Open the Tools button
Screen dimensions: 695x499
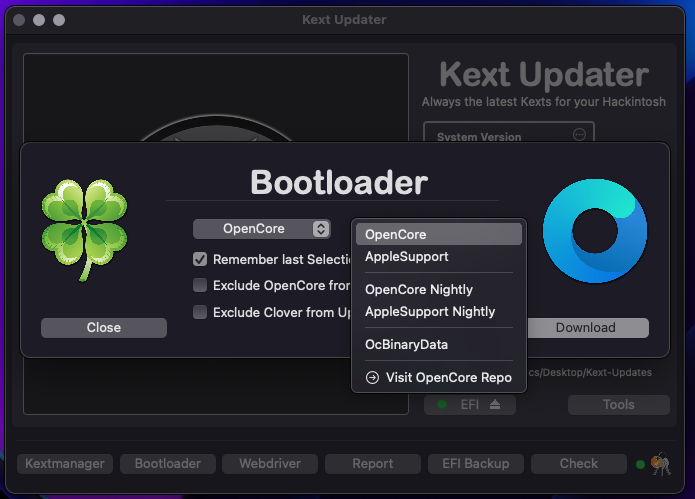(x=619, y=405)
